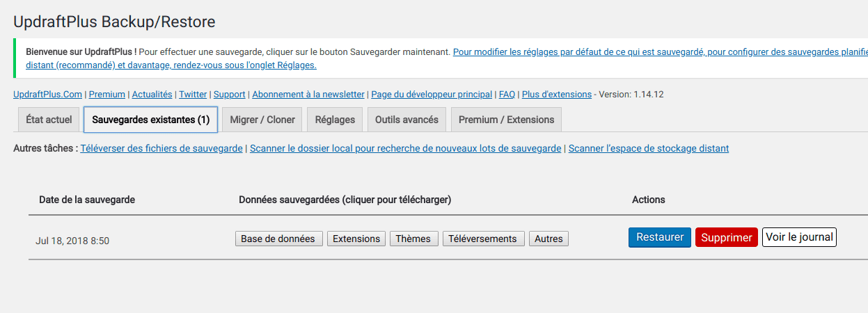
Task: Go to Outils avancés tab
Action: click(x=407, y=120)
